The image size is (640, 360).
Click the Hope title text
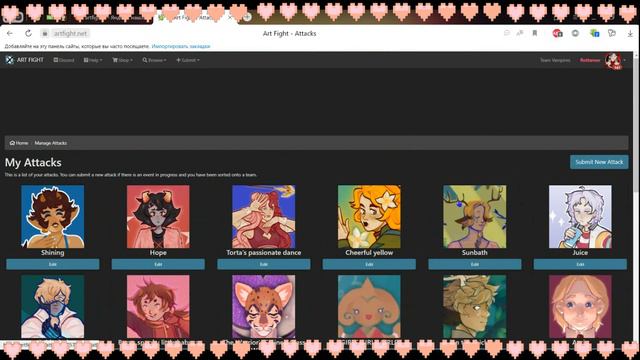pyautogui.click(x=158, y=253)
